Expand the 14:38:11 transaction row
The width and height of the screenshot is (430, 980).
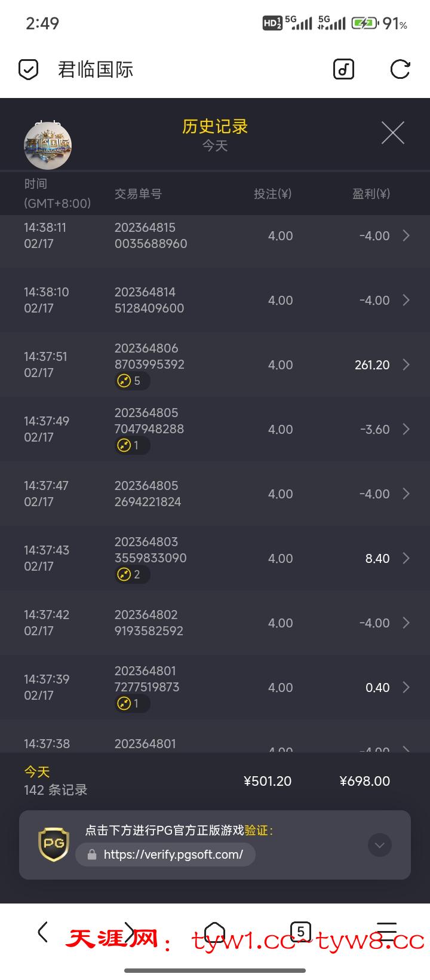point(406,235)
